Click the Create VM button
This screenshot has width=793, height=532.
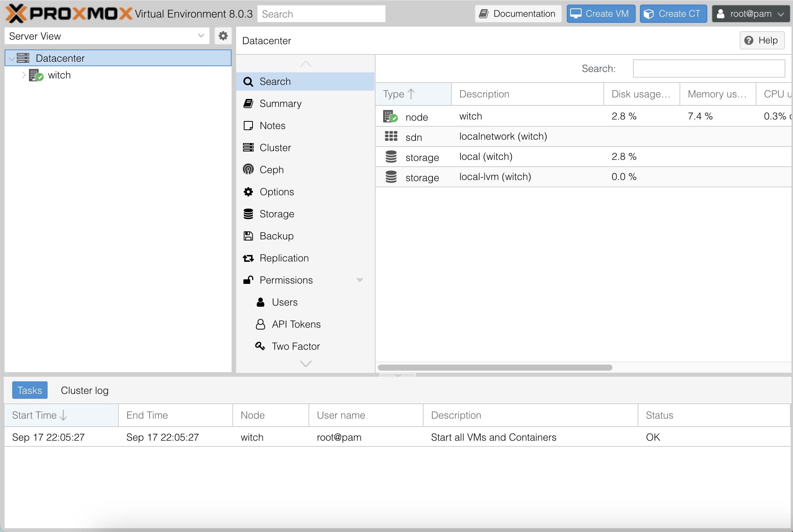[x=601, y=13]
